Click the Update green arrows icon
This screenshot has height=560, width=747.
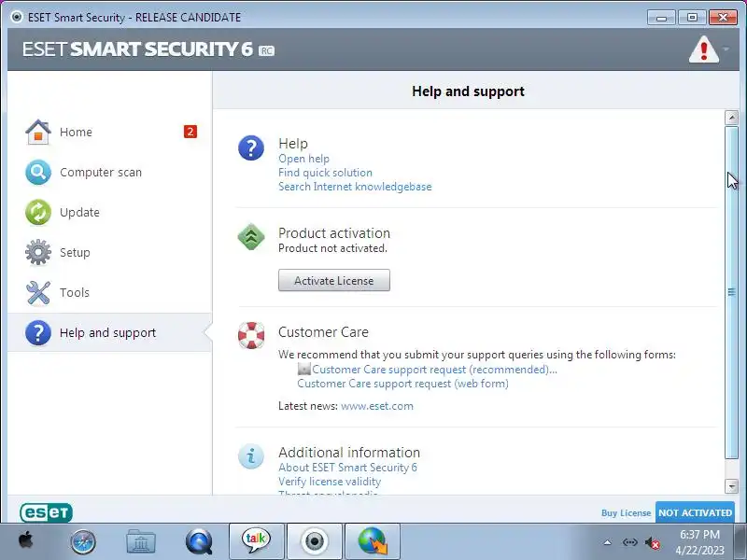(38, 212)
